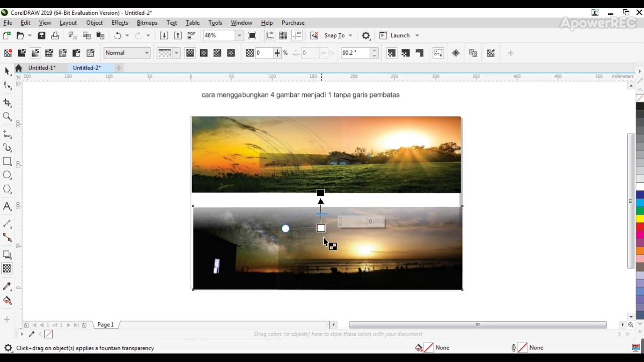Screen dimensions: 644x362
Task: Select the Rectangle tool
Action: pyautogui.click(x=7, y=161)
